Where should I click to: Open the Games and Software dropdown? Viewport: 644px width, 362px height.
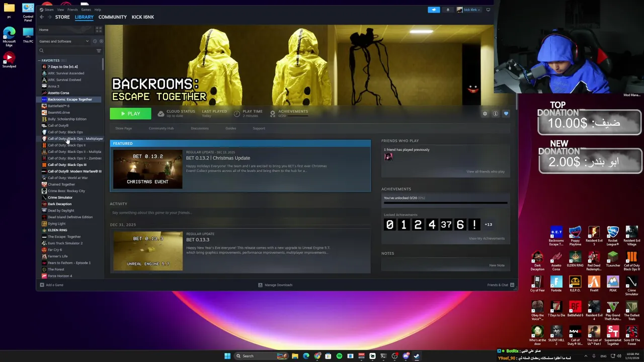pos(64,41)
